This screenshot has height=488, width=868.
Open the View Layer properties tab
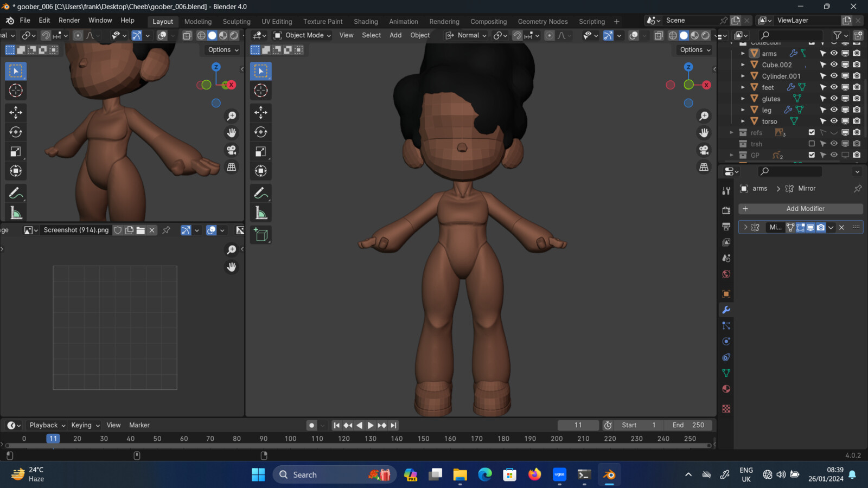point(726,242)
